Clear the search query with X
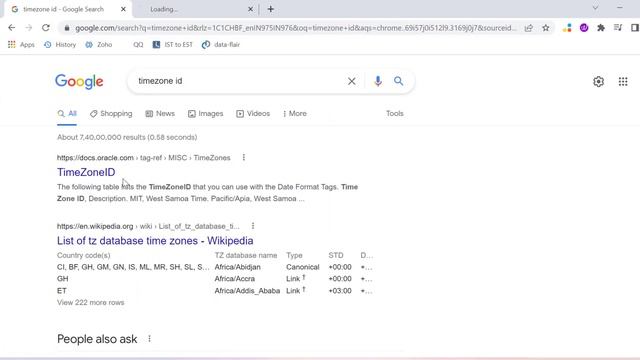The width and height of the screenshot is (640, 360). [351, 81]
